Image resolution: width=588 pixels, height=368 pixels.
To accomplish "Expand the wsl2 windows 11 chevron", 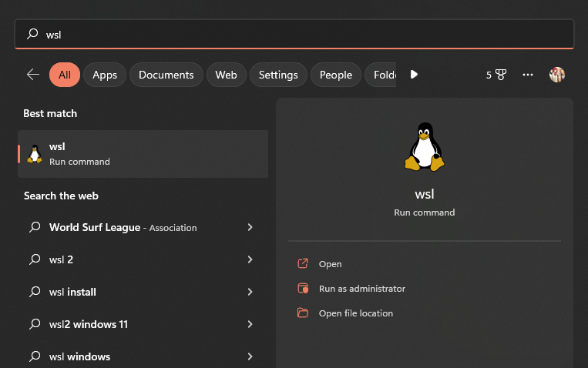I will click(x=250, y=324).
